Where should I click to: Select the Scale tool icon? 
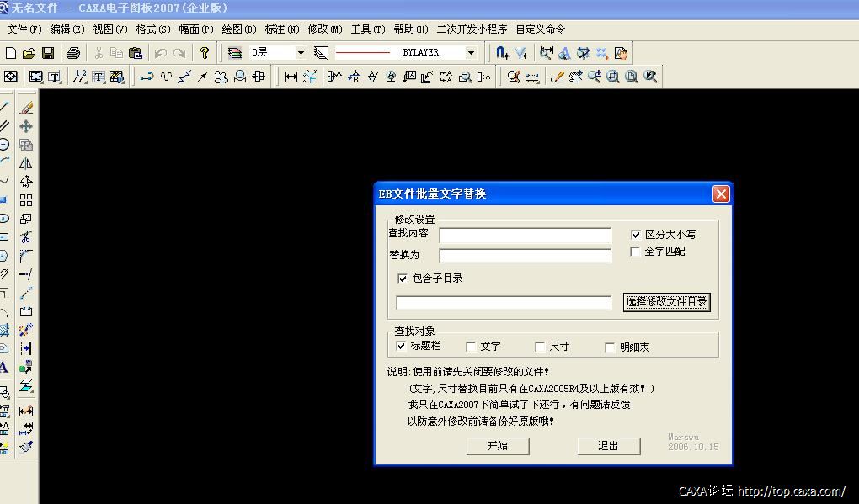(x=26, y=219)
